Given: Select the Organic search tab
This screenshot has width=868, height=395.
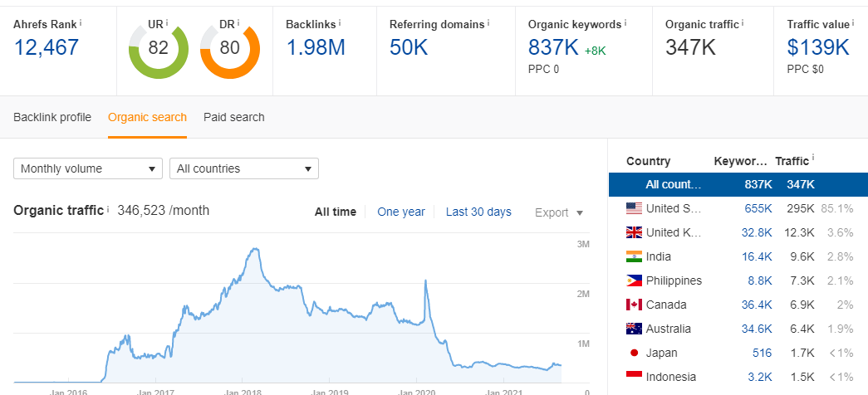Looking at the screenshot, I should 147,117.
